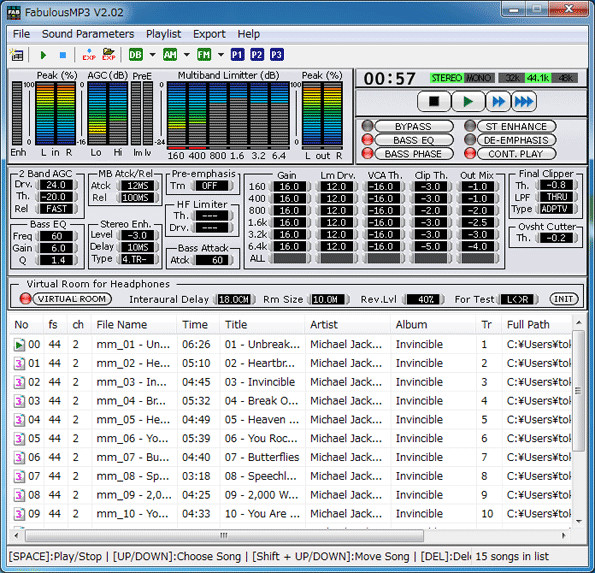Image resolution: width=595 pixels, height=573 pixels.
Task: Select the 07 - Butterflies track row
Action: pyautogui.click(x=290, y=457)
